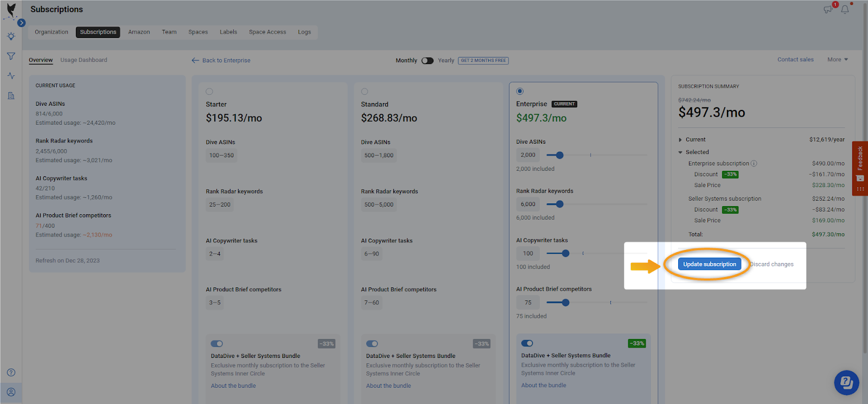Switch to the Subscriptions tab
Image resolution: width=868 pixels, height=404 pixels.
point(98,32)
